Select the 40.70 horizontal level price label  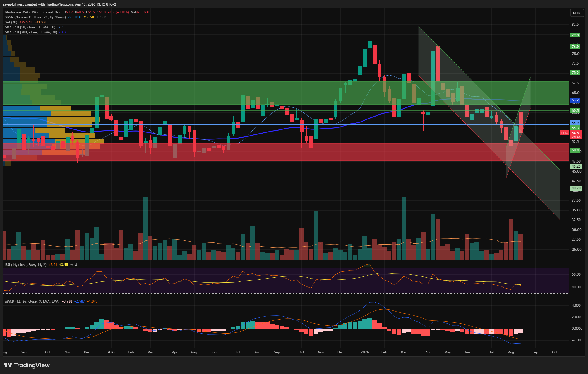tap(576, 188)
